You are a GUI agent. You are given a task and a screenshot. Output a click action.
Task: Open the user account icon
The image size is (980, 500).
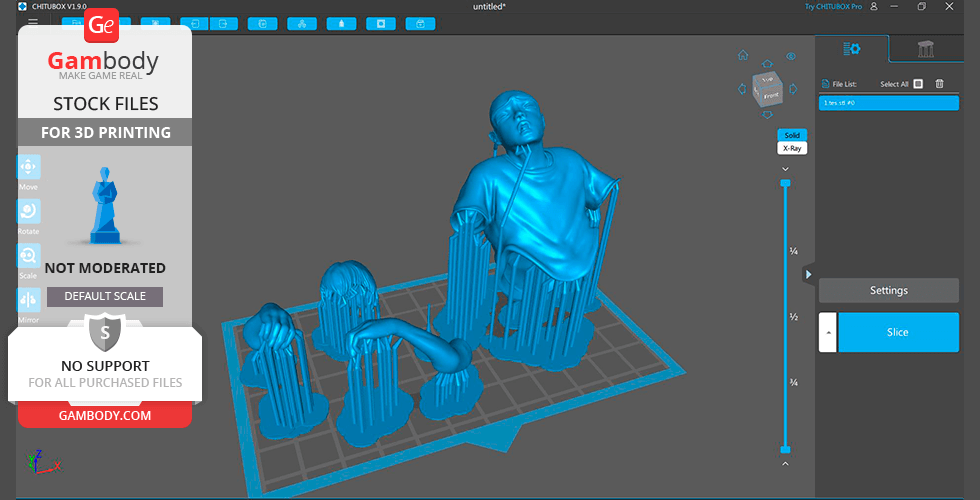pos(874,7)
